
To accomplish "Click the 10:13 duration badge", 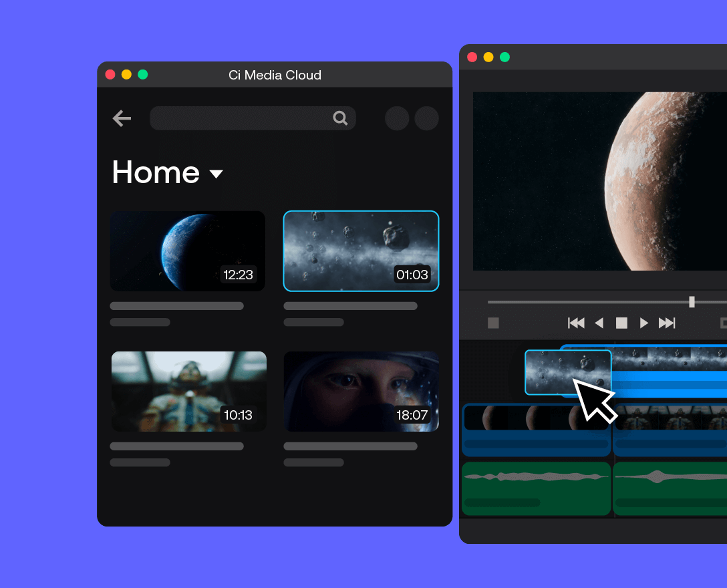I will click(x=238, y=414).
